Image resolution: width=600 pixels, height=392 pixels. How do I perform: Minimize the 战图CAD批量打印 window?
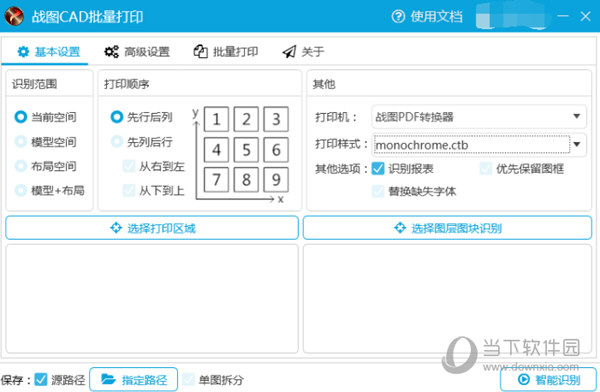563,16
